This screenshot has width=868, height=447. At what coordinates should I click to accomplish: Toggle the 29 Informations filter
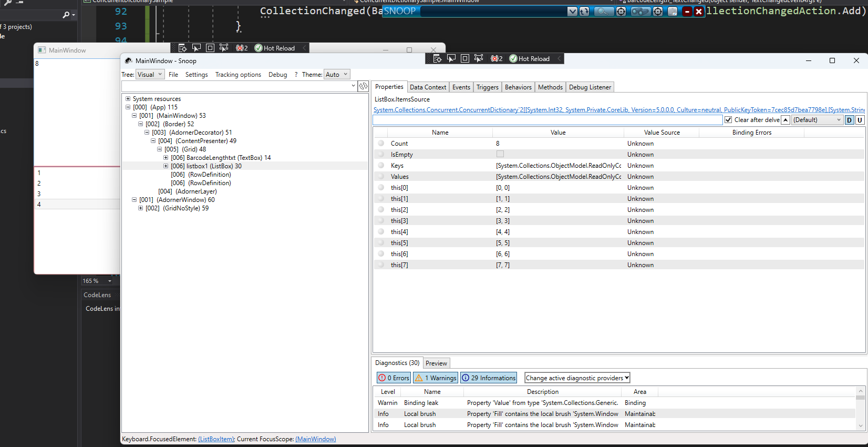coord(489,378)
